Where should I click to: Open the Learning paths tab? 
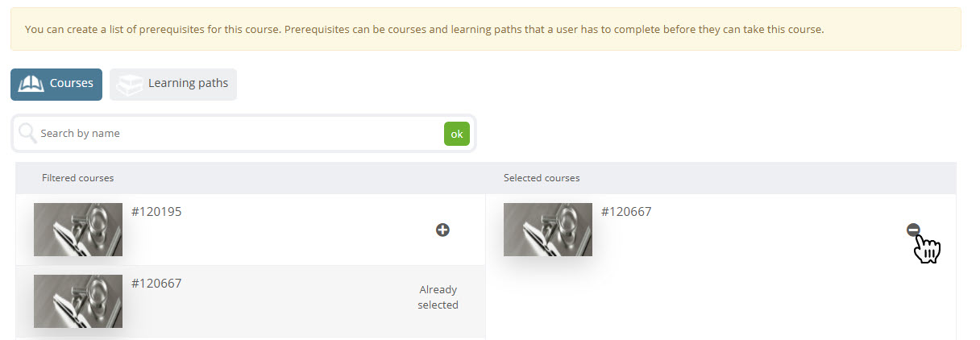(x=173, y=84)
